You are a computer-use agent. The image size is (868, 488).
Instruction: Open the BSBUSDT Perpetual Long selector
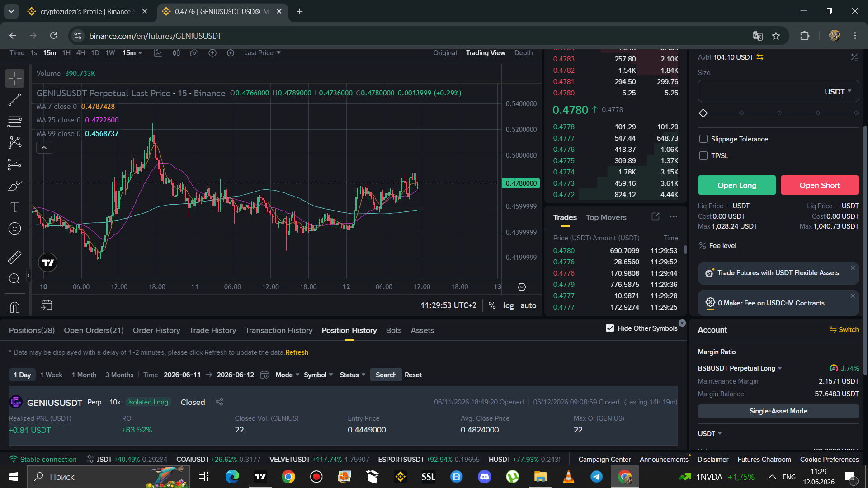click(x=740, y=368)
